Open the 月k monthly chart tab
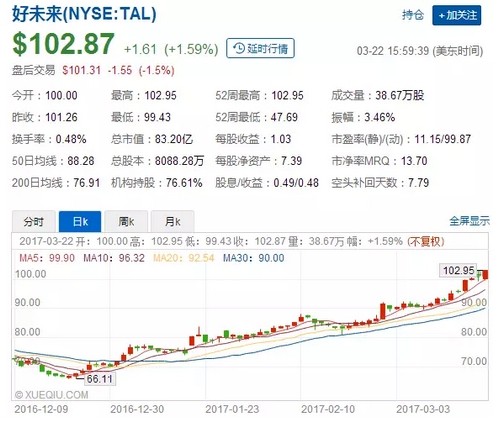Viewport: 503px width, 437px height. [172, 221]
